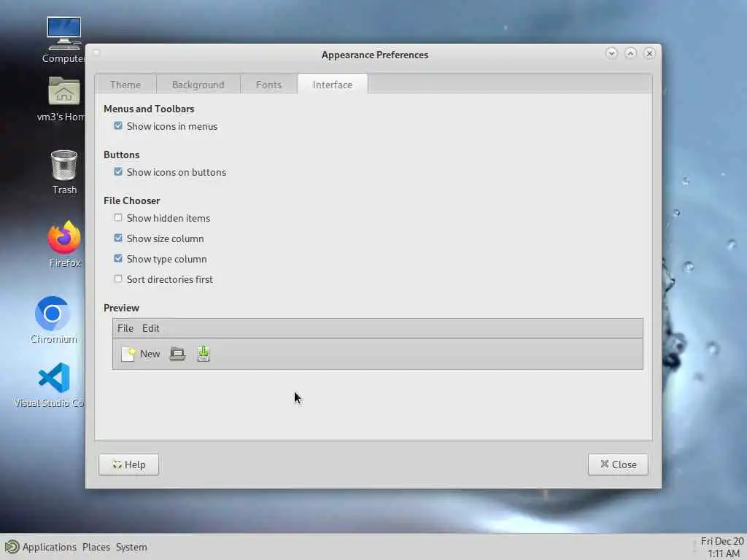Open the System menu
Viewport: 747px width, 560px height.
pyautogui.click(x=131, y=547)
